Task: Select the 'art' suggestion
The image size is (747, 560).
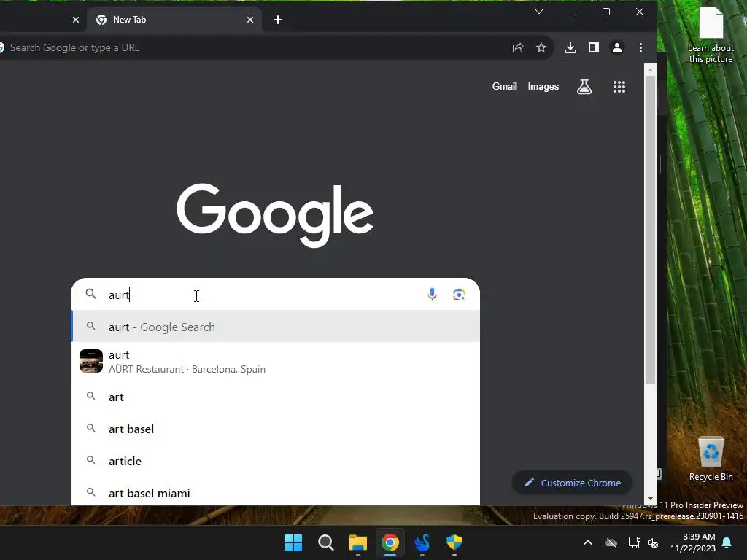Action: click(275, 397)
